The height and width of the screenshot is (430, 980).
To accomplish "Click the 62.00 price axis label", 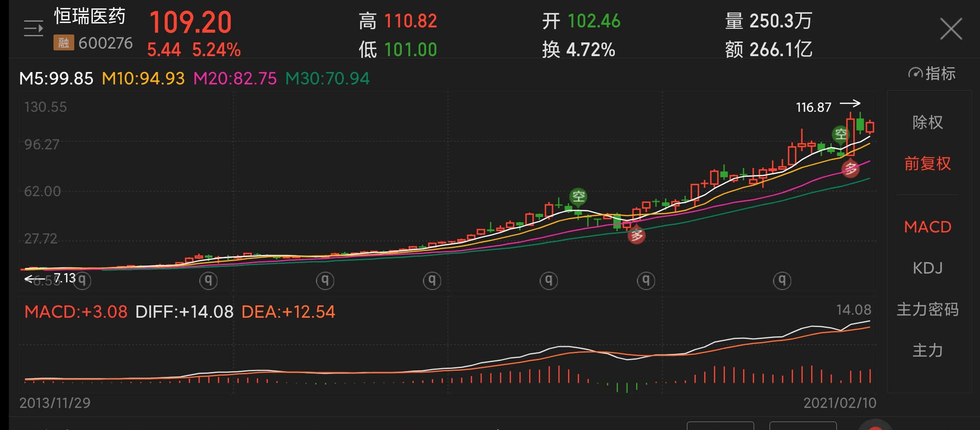I will [x=42, y=191].
